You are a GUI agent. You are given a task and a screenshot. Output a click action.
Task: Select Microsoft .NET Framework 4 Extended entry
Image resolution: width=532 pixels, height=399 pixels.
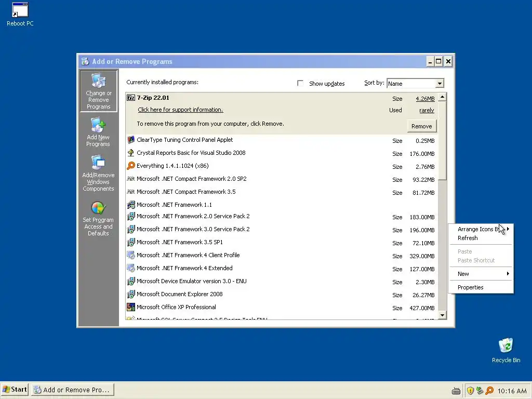[x=282, y=269]
